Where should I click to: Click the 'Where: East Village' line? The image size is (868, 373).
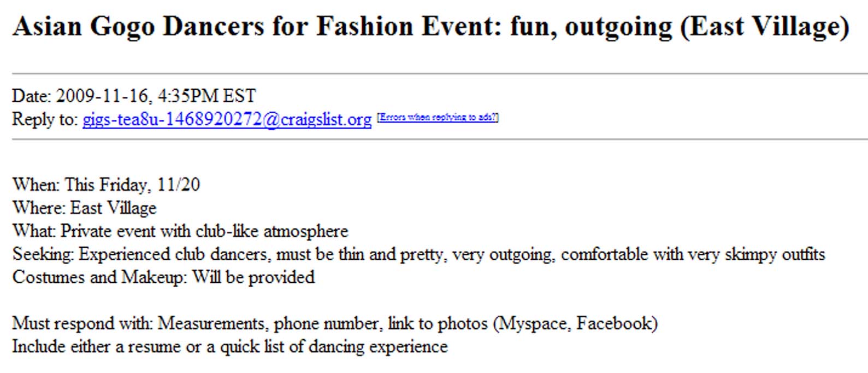[84, 208]
